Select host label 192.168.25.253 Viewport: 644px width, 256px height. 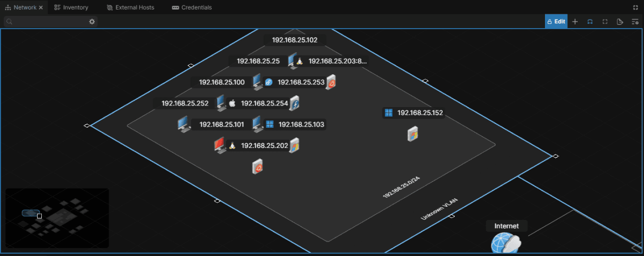301,82
